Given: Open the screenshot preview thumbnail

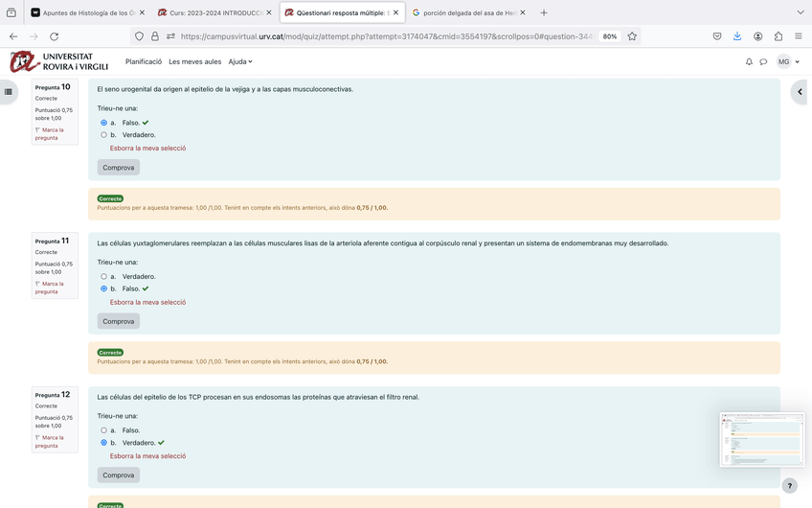Looking at the screenshot, I should 762,440.
